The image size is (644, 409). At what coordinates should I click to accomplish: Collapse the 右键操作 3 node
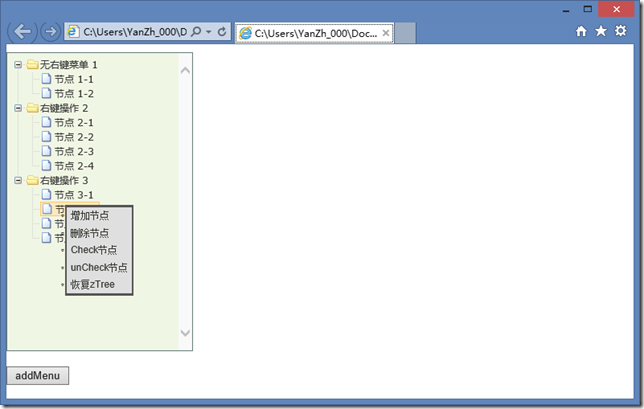[18, 180]
